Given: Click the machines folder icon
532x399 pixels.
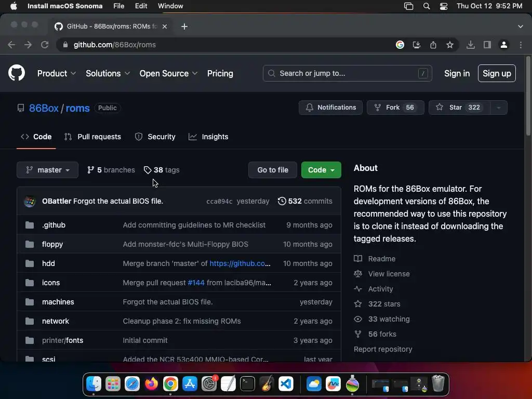Looking at the screenshot, I should coord(30,302).
